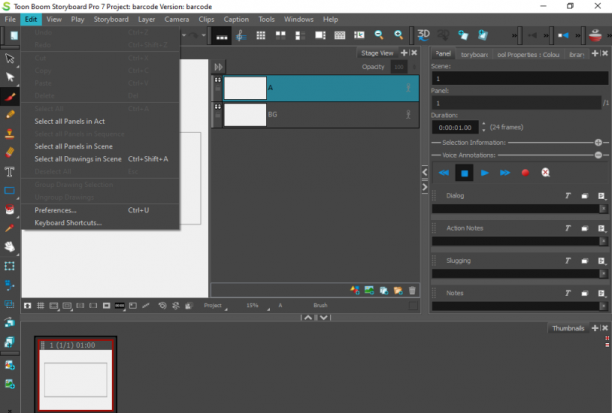Switch to the Tool Properties tab
This screenshot has height=413, width=612.
(528, 54)
